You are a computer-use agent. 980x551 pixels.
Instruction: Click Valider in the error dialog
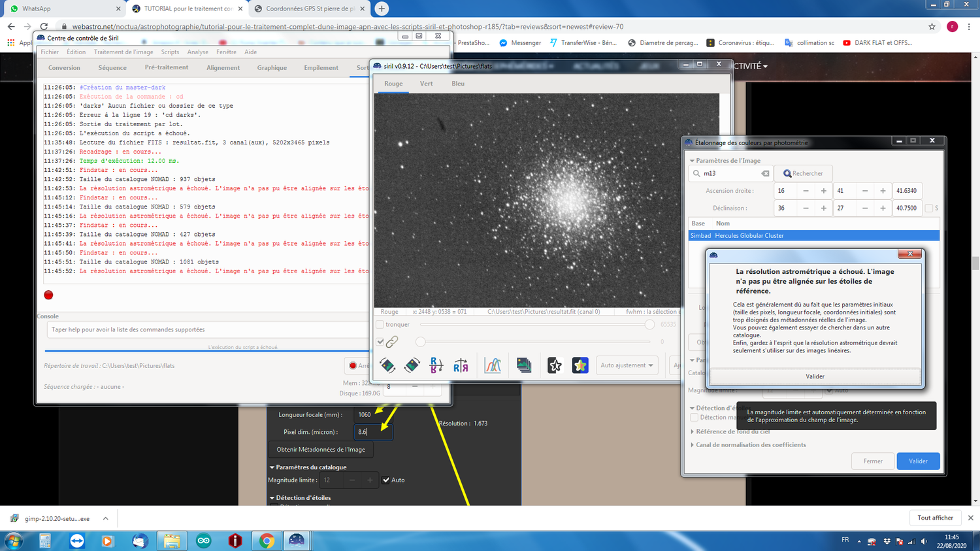point(815,376)
